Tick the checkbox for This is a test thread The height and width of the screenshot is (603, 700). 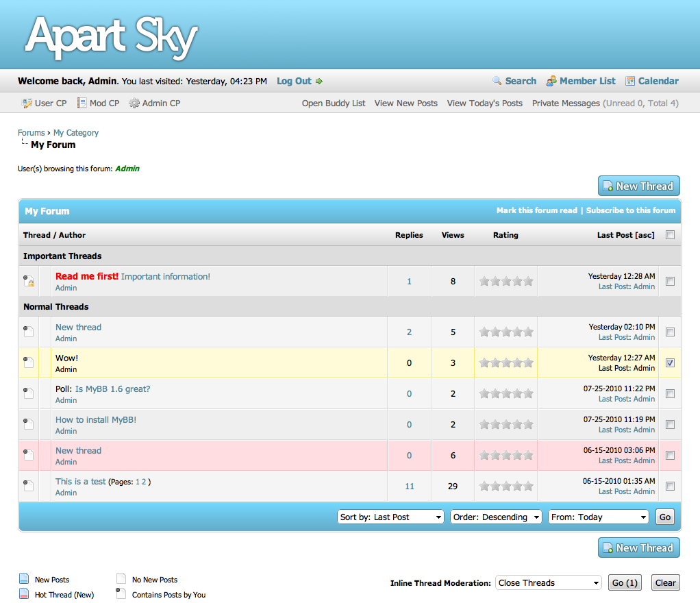click(670, 487)
